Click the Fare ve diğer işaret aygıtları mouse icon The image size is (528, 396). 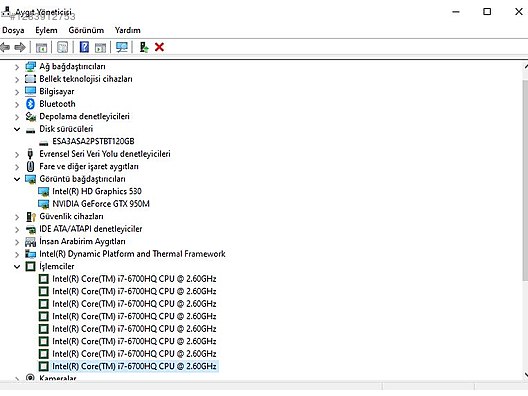(30, 166)
